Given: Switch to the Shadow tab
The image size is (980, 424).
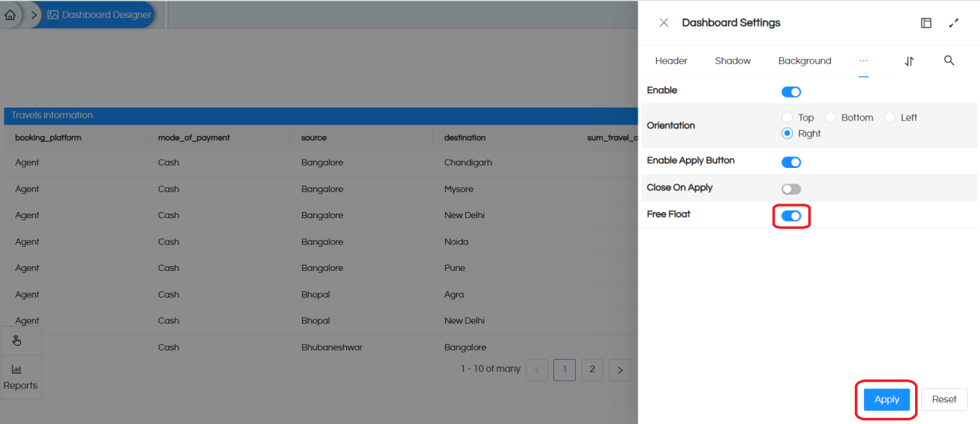Looking at the screenshot, I should point(733,61).
